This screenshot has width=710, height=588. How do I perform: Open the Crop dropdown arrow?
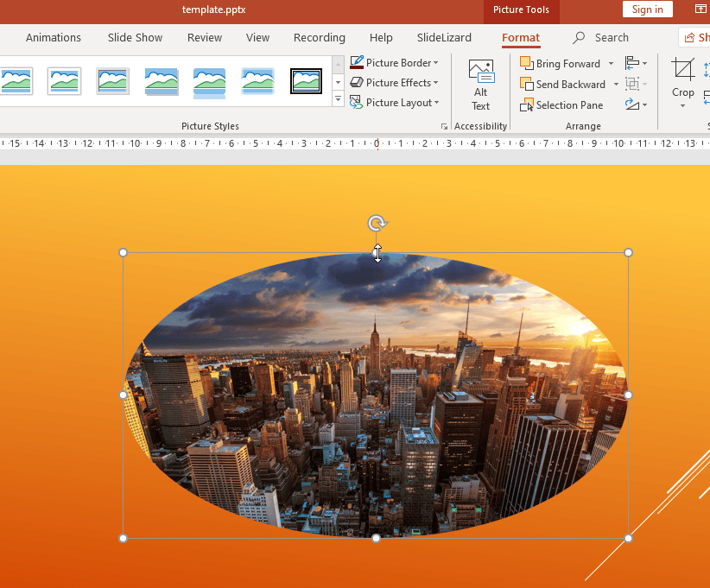click(x=683, y=106)
